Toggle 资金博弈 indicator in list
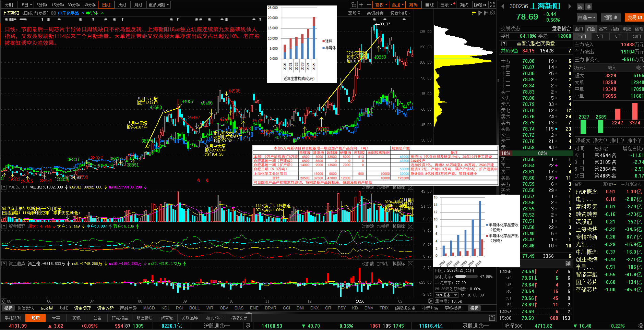This screenshot has width=644, height=330. pos(82,308)
